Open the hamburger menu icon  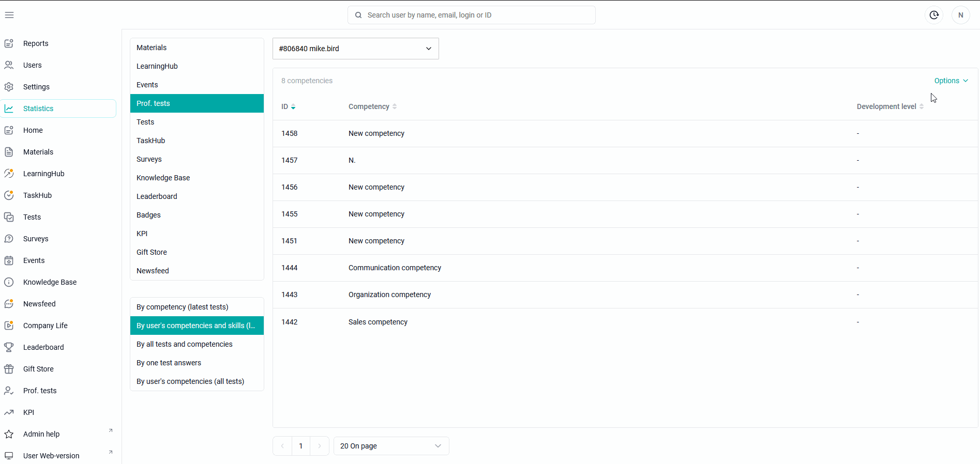tap(9, 15)
